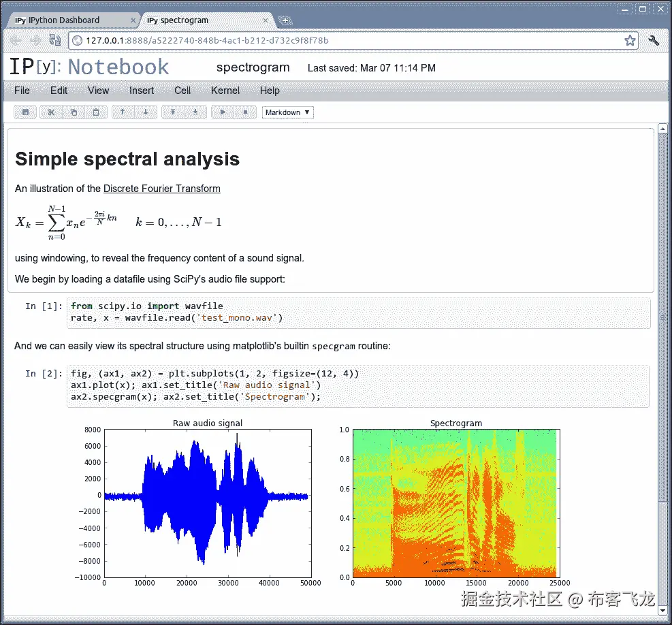Copy the selected cell
This screenshot has width=672, height=625.
point(74,112)
